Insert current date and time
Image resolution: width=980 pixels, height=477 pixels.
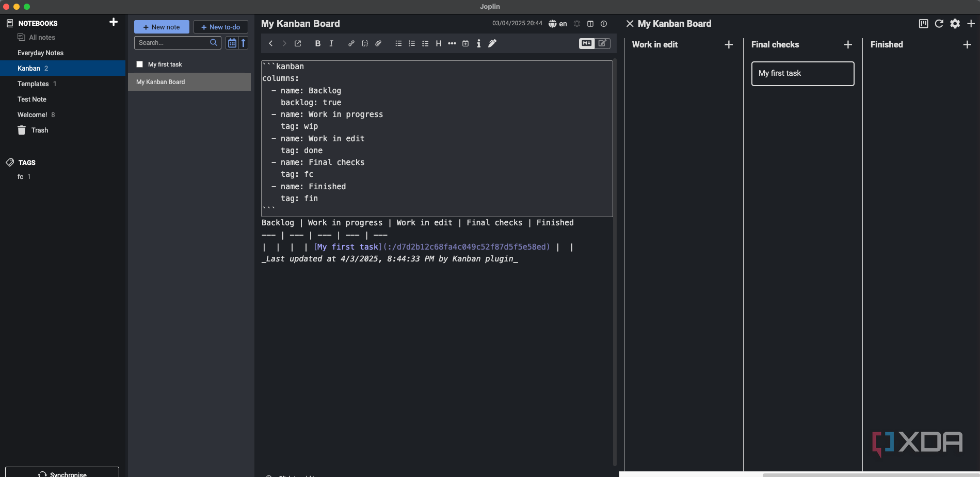(465, 44)
